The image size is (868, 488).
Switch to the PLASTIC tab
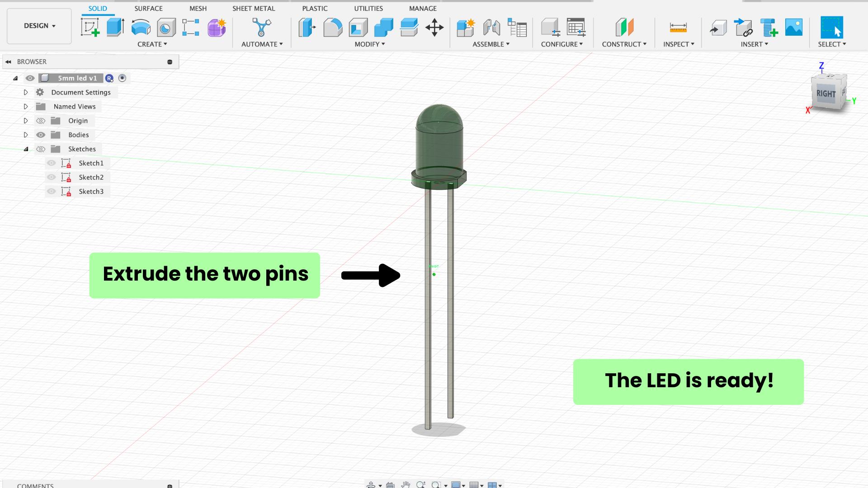click(x=315, y=9)
